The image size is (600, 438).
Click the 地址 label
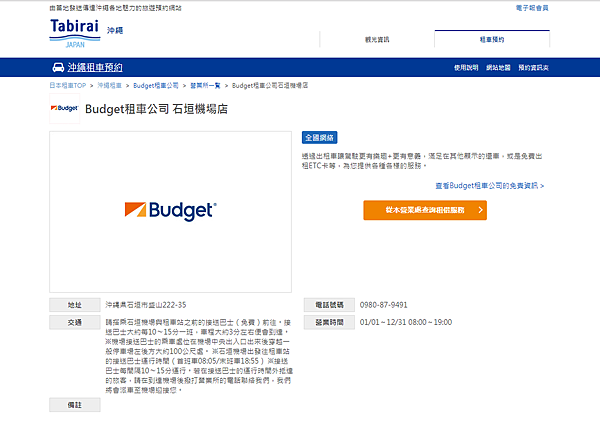(x=75, y=305)
